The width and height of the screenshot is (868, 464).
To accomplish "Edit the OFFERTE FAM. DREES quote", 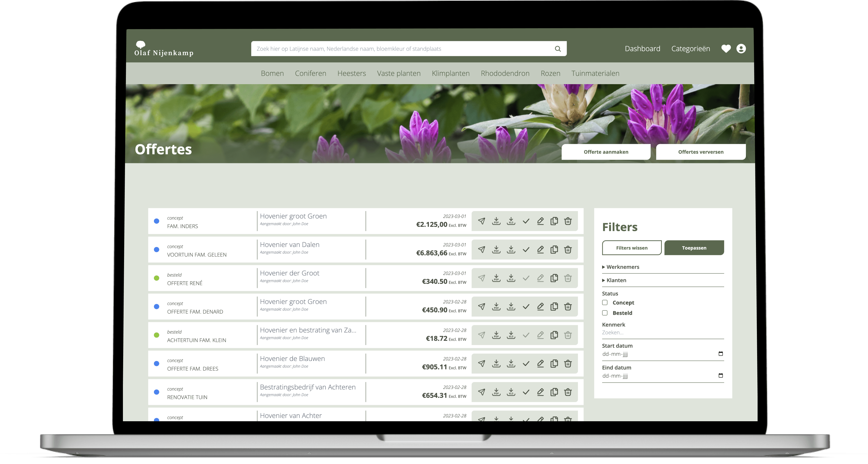I will pyautogui.click(x=540, y=364).
